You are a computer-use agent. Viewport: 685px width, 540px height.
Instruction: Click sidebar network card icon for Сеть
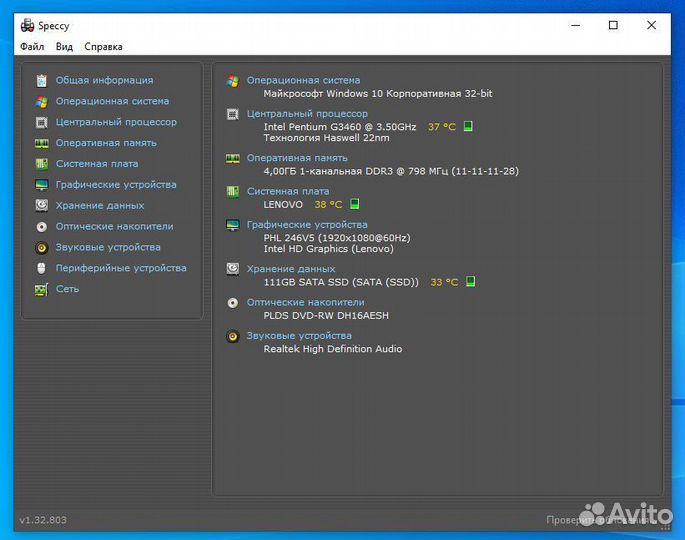click(42, 289)
